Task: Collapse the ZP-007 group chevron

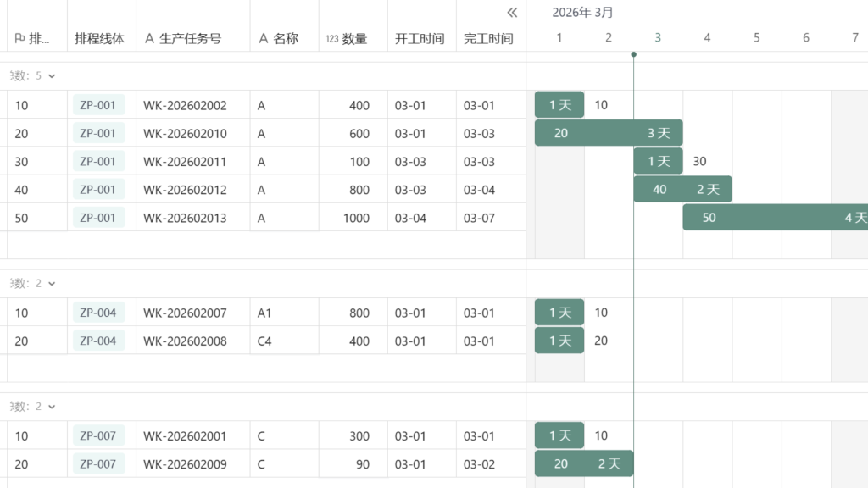Action: (52, 407)
